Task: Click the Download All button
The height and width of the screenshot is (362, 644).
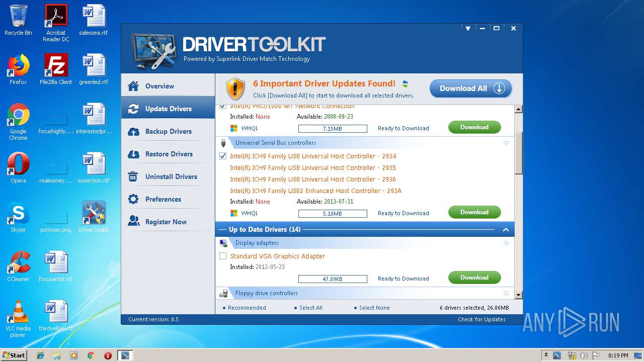Action: [x=470, y=88]
